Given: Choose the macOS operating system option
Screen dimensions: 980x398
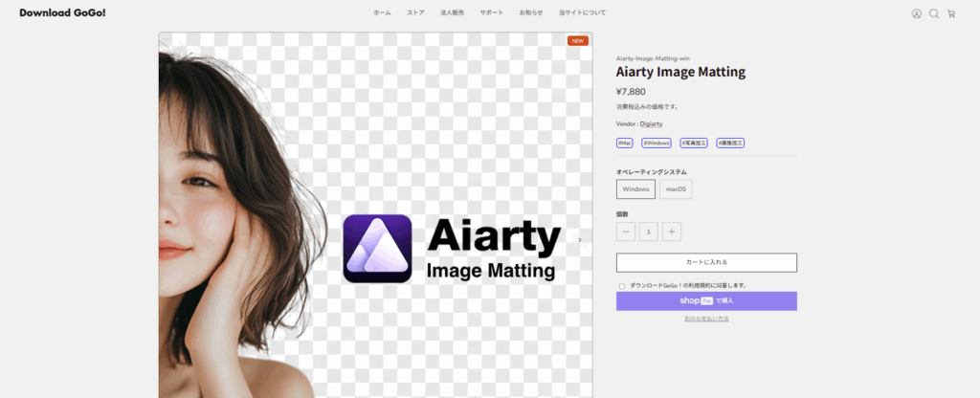Looking at the screenshot, I should click(676, 189).
